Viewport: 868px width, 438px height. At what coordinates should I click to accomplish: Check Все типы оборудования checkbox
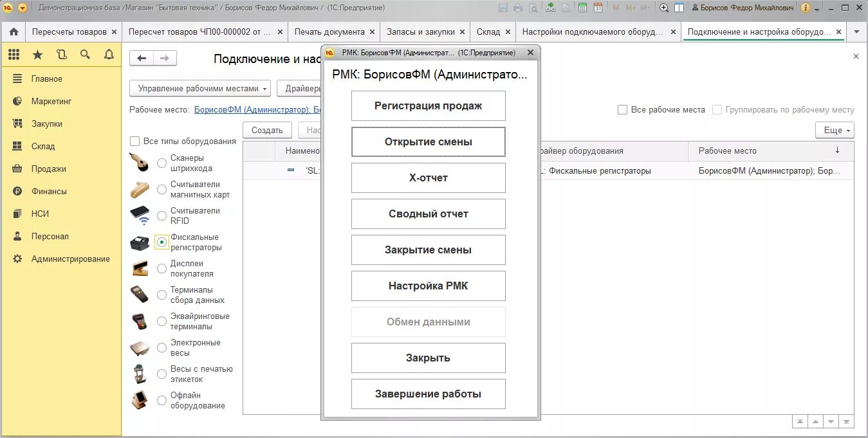click(134, 141)
